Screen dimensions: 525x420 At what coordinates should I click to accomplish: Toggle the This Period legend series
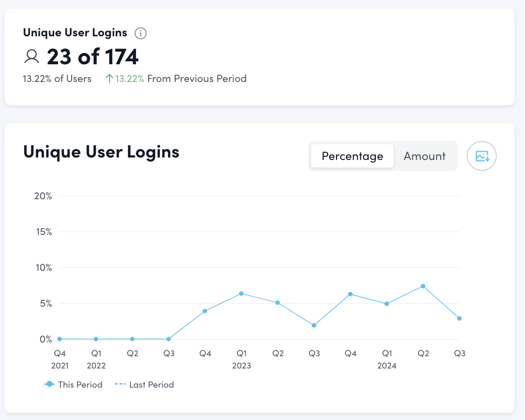tap(74, 385)
